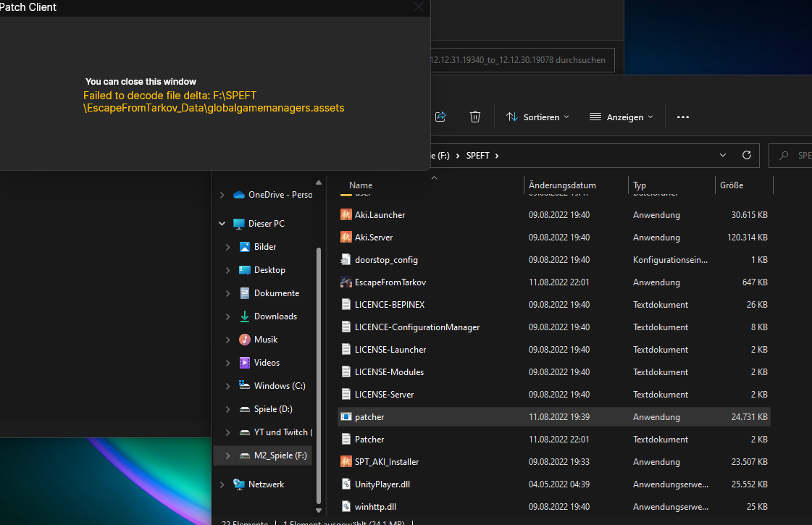The width and height of the screenshot is (812, 525).
Task: Click the SPEFT breadcrumb segment
Action: (x=477, y=155)
